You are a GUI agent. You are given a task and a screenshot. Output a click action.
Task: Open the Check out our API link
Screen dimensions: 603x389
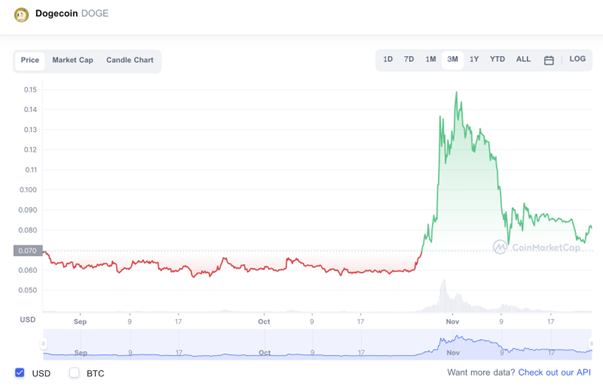click(554, 372)
